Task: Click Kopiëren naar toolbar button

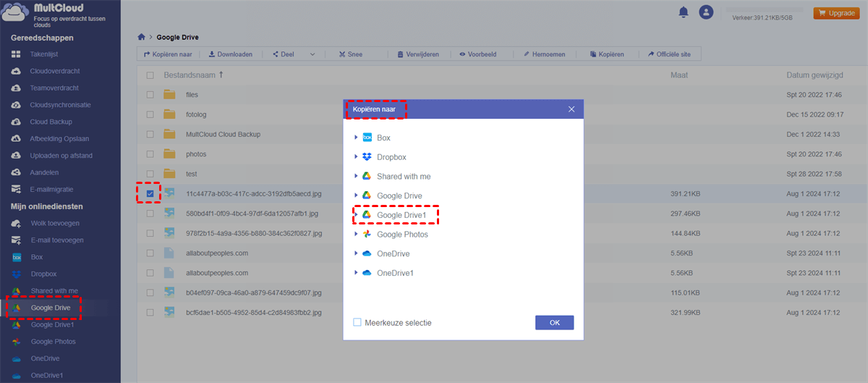Action: pos(168,54)
